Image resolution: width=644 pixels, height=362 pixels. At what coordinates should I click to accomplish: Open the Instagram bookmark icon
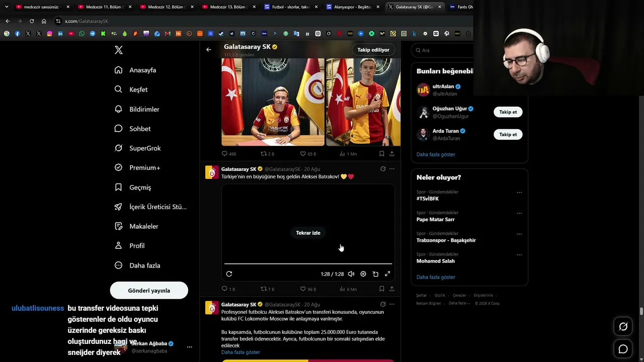[49, 34]
